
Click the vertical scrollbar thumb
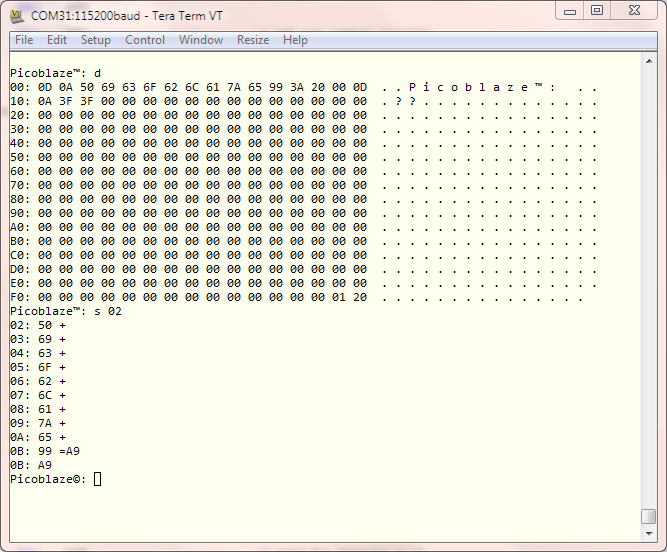(649, 517)
